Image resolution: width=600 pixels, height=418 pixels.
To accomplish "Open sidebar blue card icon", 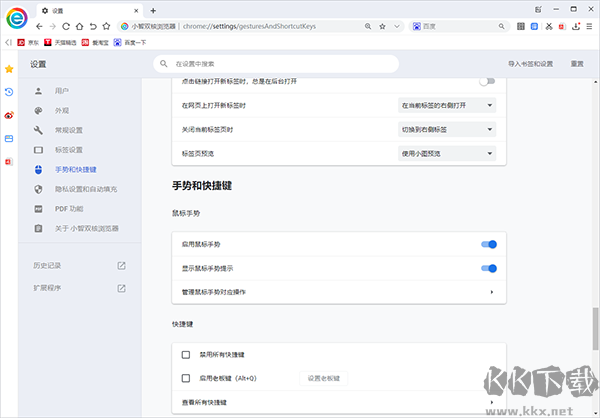I will (9, 139).
